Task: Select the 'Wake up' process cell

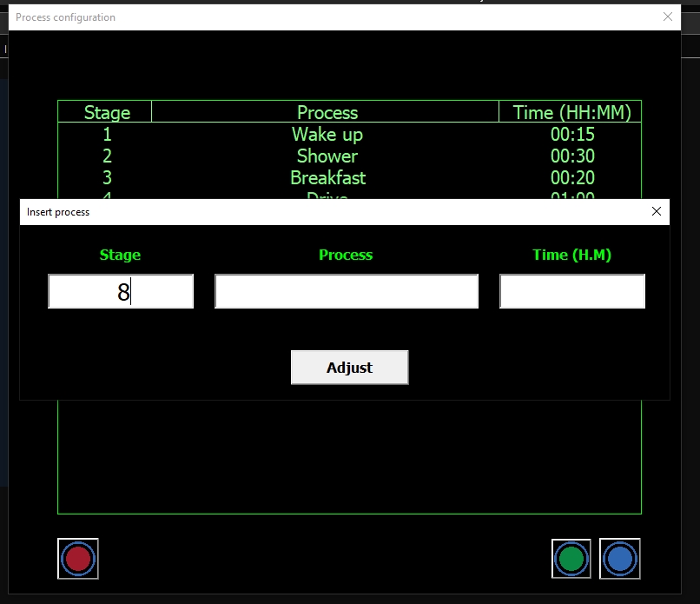Action: tap(327, 135)
